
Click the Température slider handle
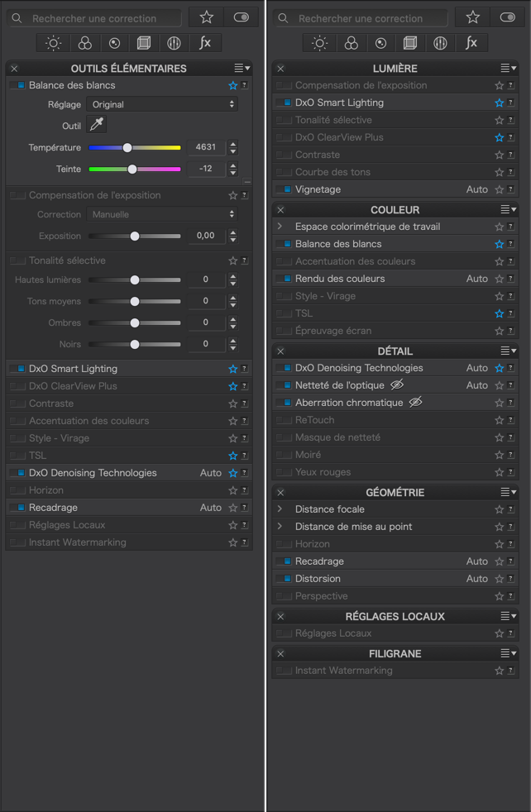click(x=127, y=147)
